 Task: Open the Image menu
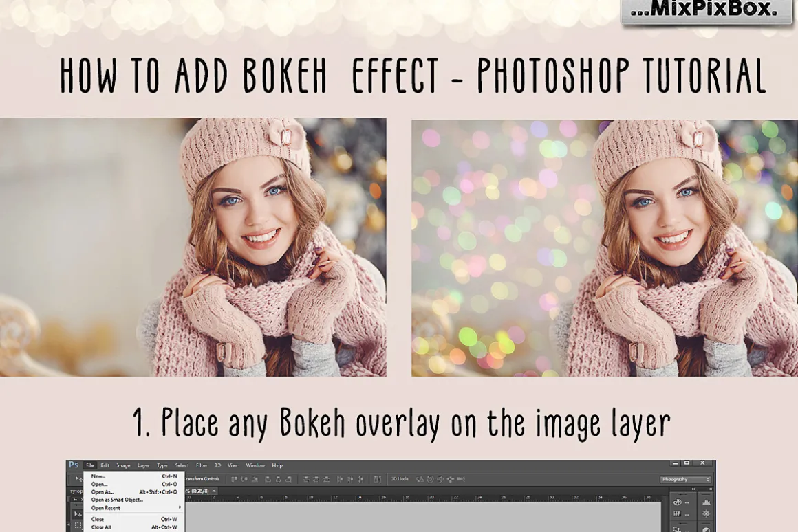(123, 465)
